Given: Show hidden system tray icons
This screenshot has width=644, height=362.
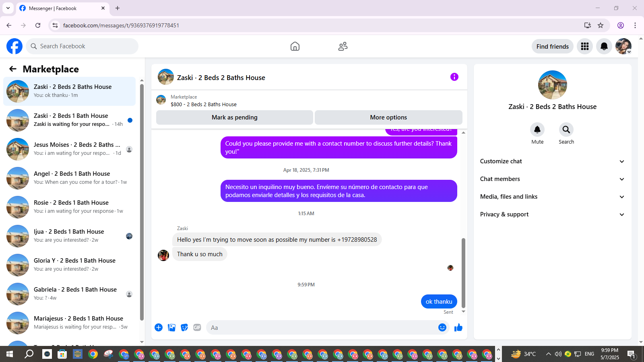Looking at the screenshot, I should 548,354.
